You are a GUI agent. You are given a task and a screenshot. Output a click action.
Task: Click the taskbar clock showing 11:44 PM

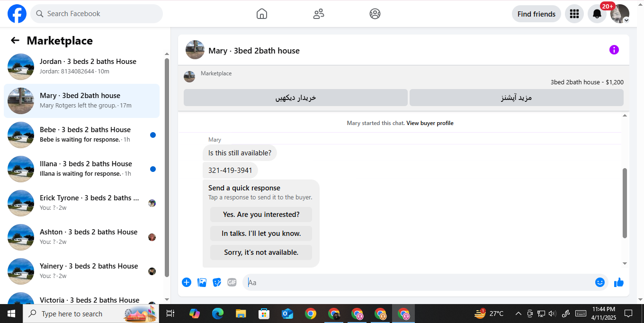click(603, 314)
